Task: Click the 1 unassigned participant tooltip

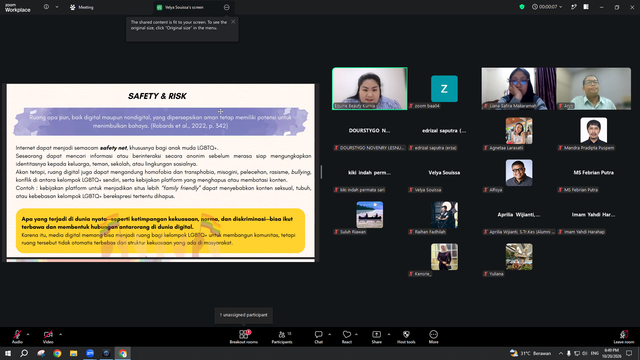Action: 244,315
